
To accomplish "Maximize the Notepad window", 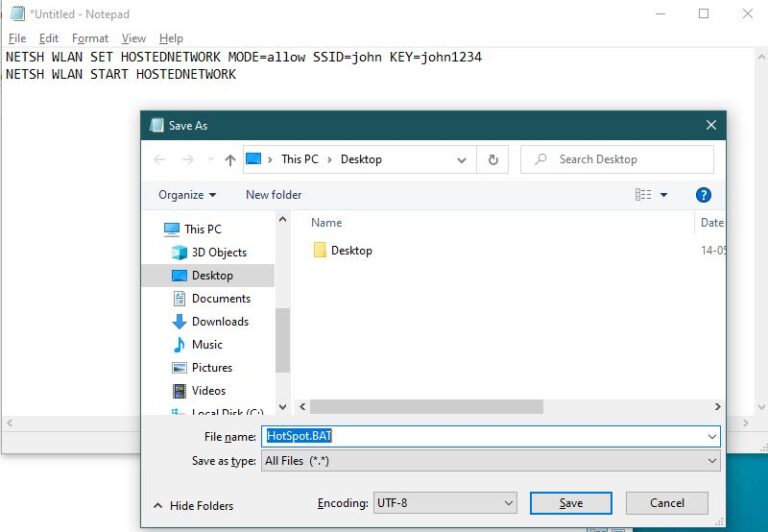I will coord(703,14).
